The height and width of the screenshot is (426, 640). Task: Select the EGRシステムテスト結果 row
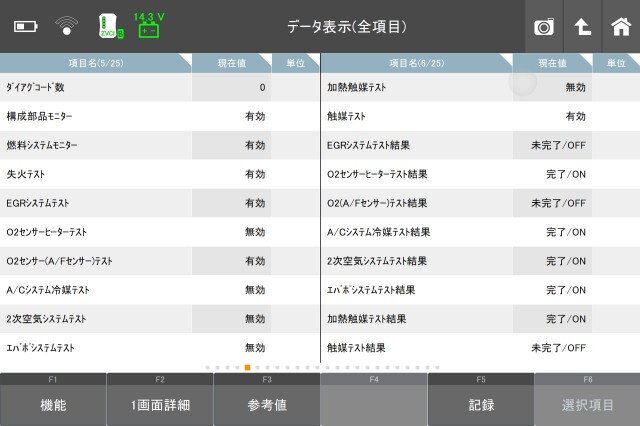(x=481, y=145)
